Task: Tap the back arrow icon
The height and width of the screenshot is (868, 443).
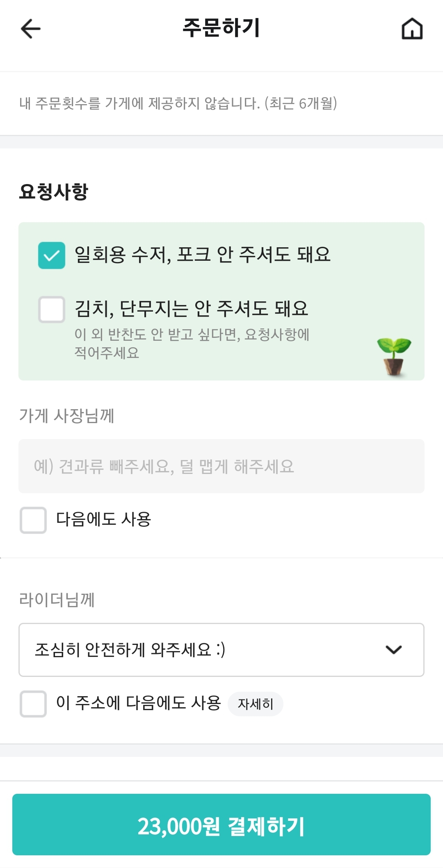Action: (x=31, y=29)
